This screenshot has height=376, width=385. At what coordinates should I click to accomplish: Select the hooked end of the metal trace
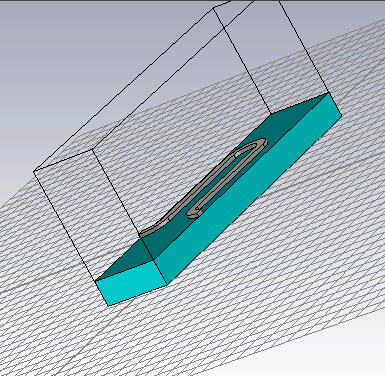point(194,213)
